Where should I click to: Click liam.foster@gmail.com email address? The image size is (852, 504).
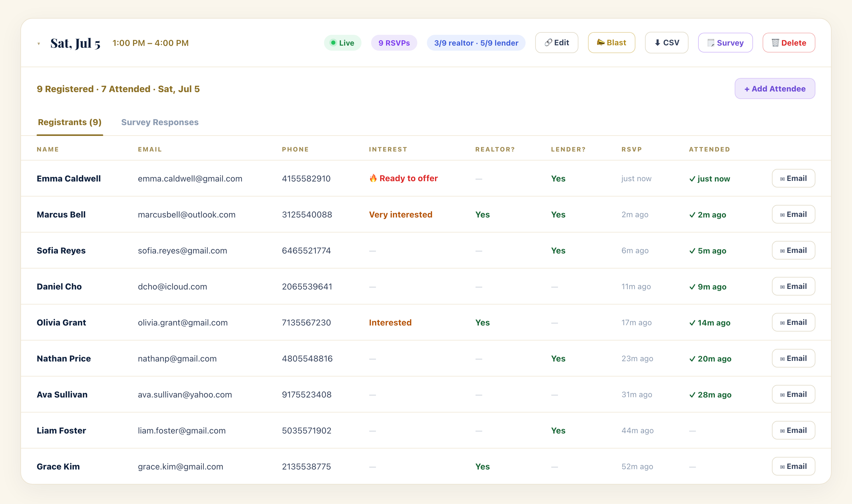(x=182, y=430)
